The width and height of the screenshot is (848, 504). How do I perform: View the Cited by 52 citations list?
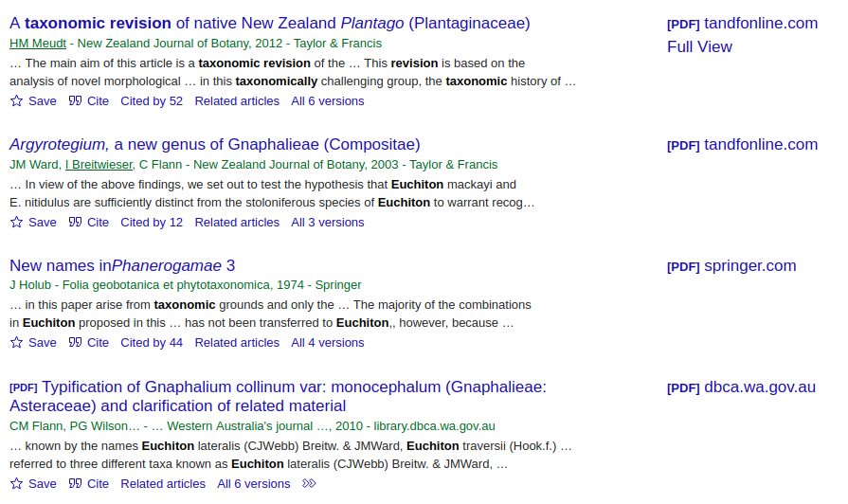[152, 100]
